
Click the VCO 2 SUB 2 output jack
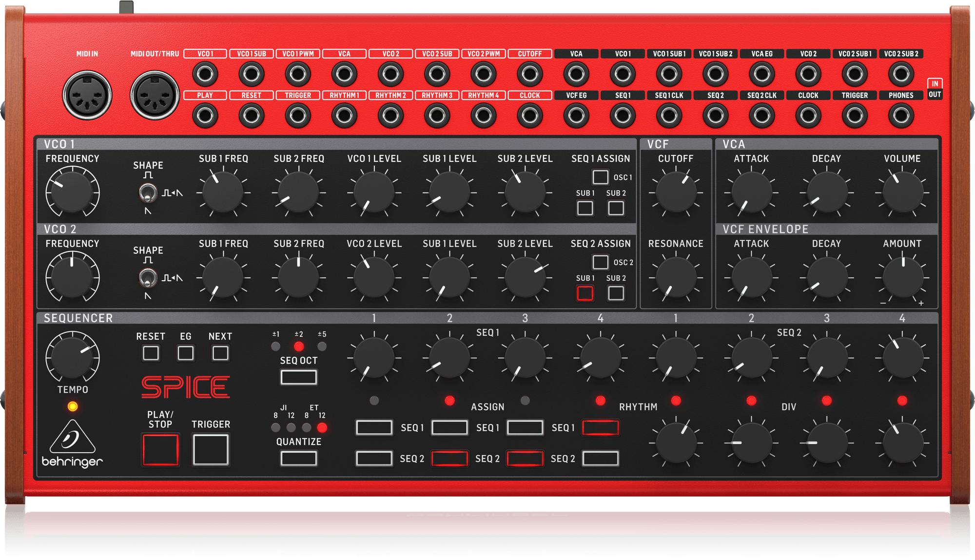coord(901,74)
